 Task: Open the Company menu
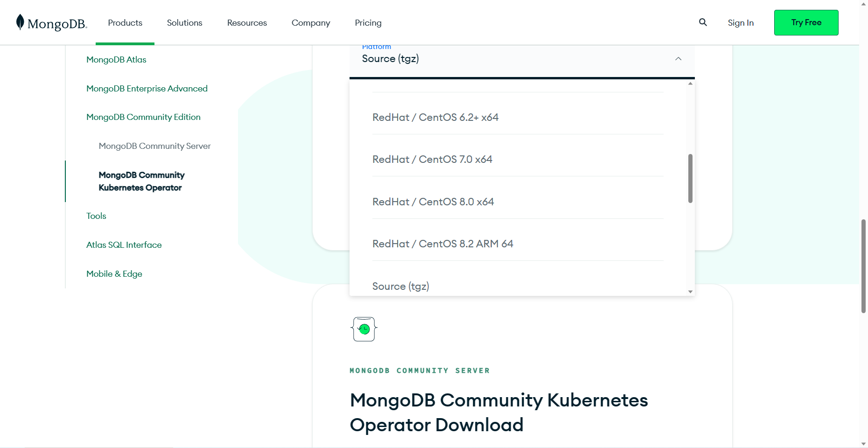click(x=311, y=22)
